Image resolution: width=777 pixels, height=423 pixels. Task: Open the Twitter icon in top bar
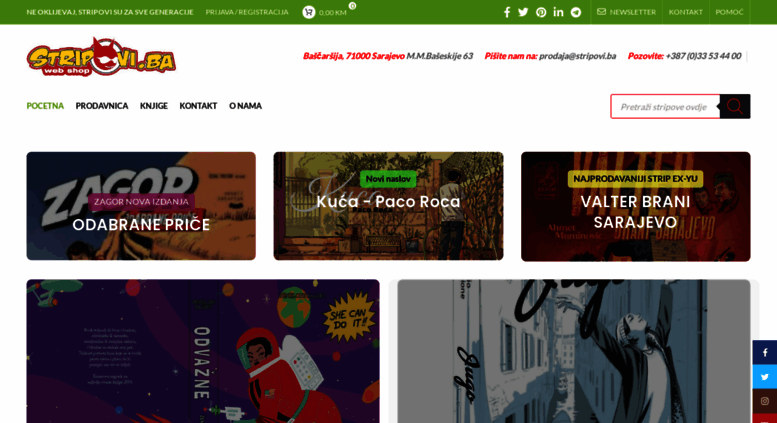coord(523,12)
